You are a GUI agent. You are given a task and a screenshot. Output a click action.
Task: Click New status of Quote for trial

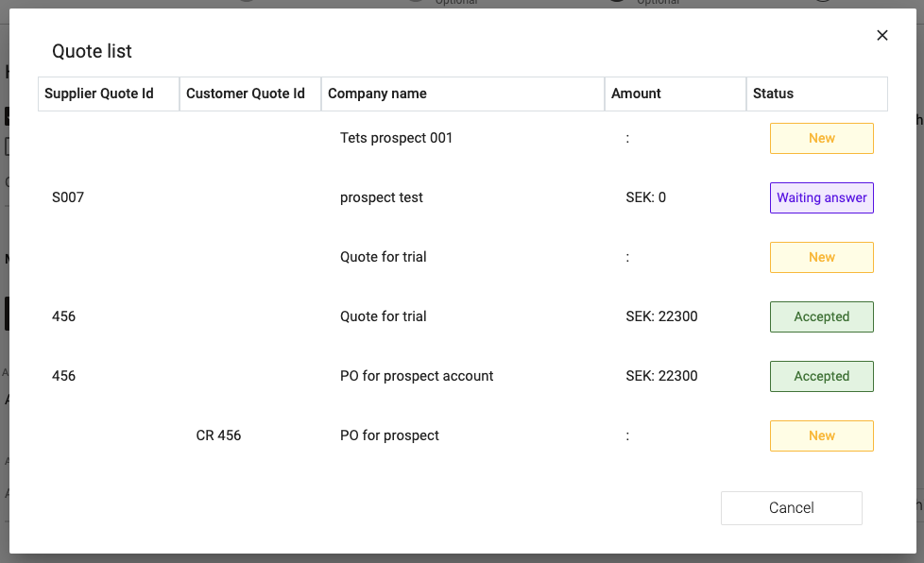[821, 257]
